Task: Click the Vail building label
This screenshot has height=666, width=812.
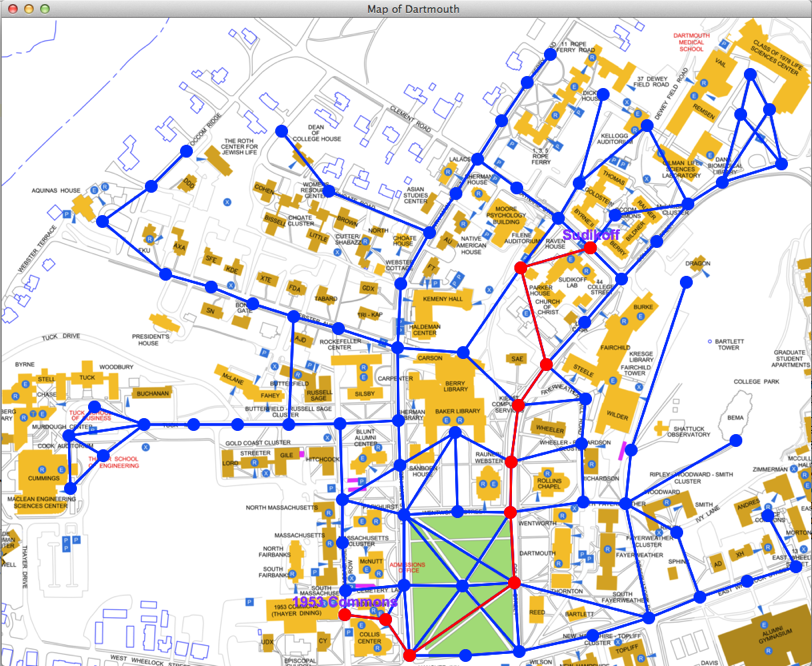Action: 720,63
